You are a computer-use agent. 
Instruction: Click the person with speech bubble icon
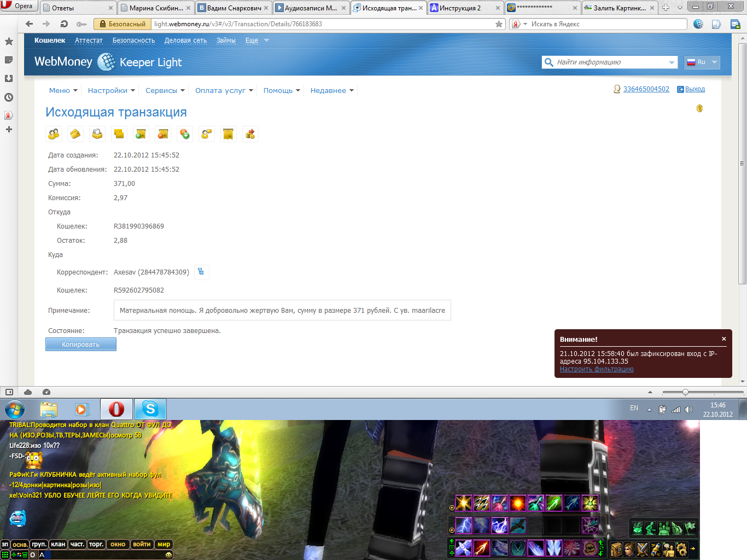pyautogui.click(x=207, y=134)
